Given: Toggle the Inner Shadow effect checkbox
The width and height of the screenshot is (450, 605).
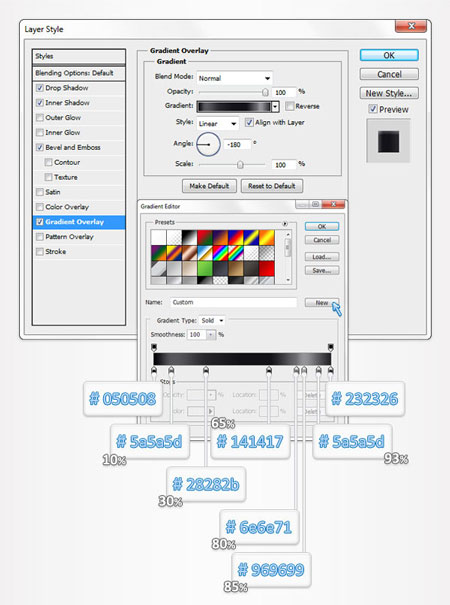Looking at the screenshot, I should [39, 103].
